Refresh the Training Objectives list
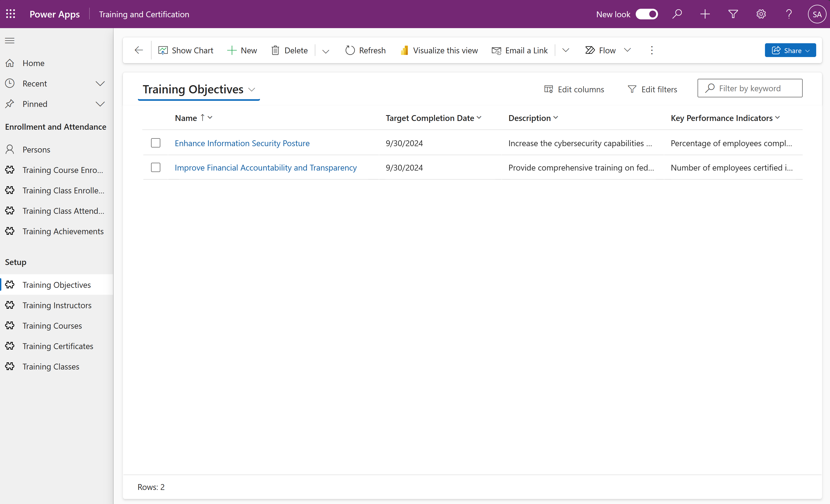The image size is (830, 504). [365, 50]
